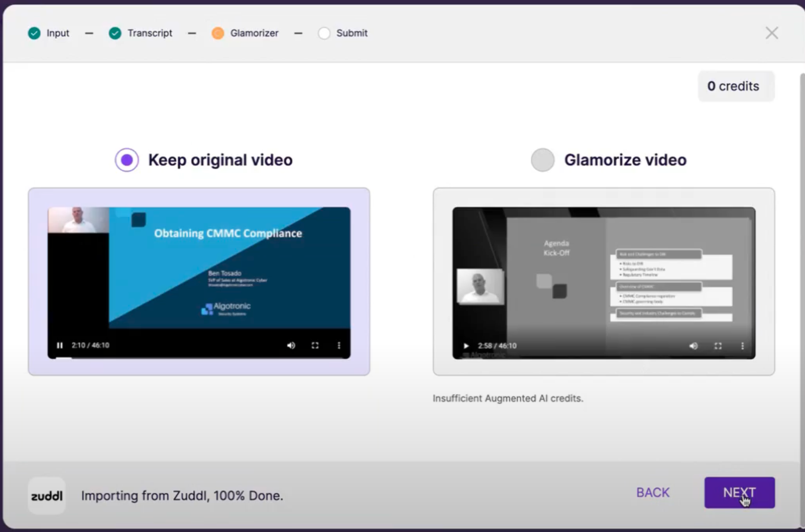This screenshot has height=532, width=805.
Task: Click the NEXT button
Action: tap(739, 492)
